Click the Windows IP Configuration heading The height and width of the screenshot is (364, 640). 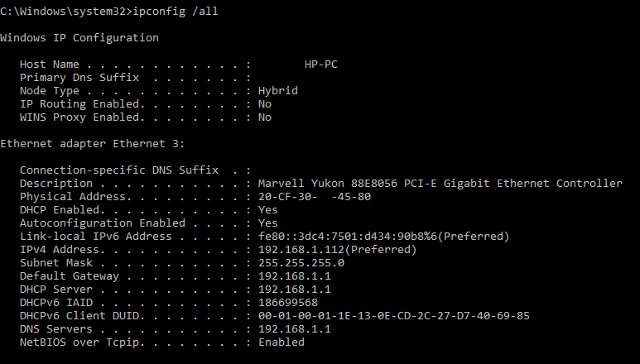tap(79, 37)
